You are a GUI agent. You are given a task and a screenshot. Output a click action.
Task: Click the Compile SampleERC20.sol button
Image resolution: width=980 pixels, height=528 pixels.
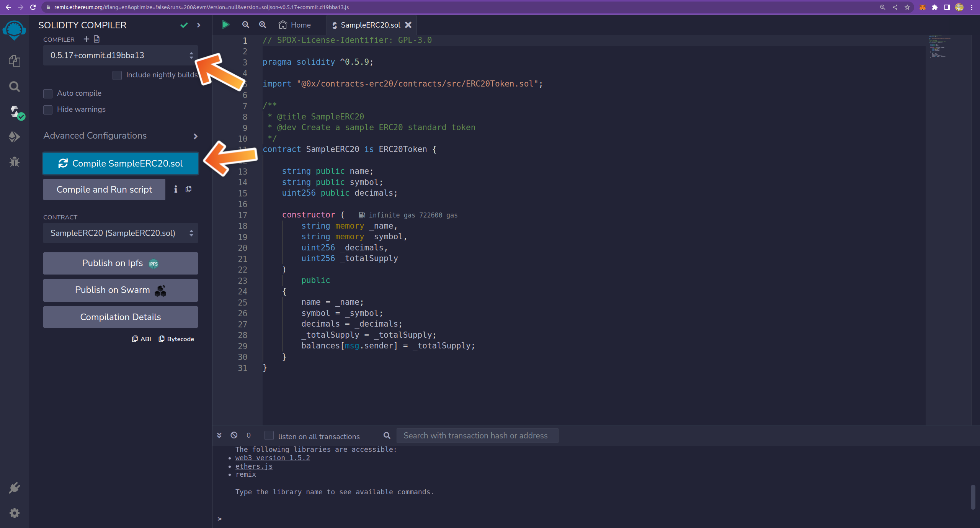click(x=120, y=163)
